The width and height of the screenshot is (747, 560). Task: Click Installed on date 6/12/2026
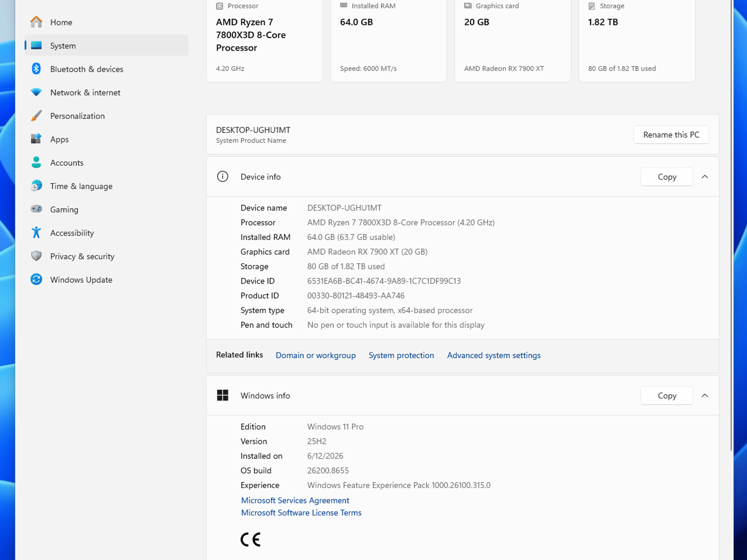[325, 456]
